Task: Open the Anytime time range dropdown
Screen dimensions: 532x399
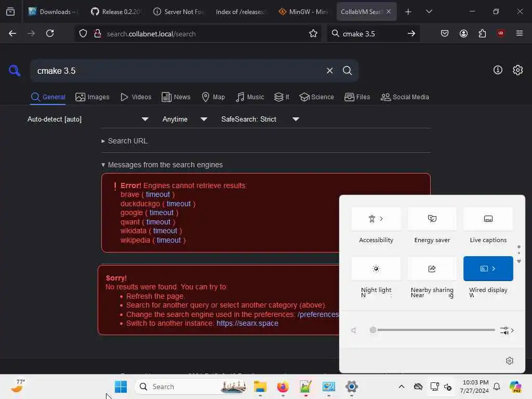Action: 184,119
